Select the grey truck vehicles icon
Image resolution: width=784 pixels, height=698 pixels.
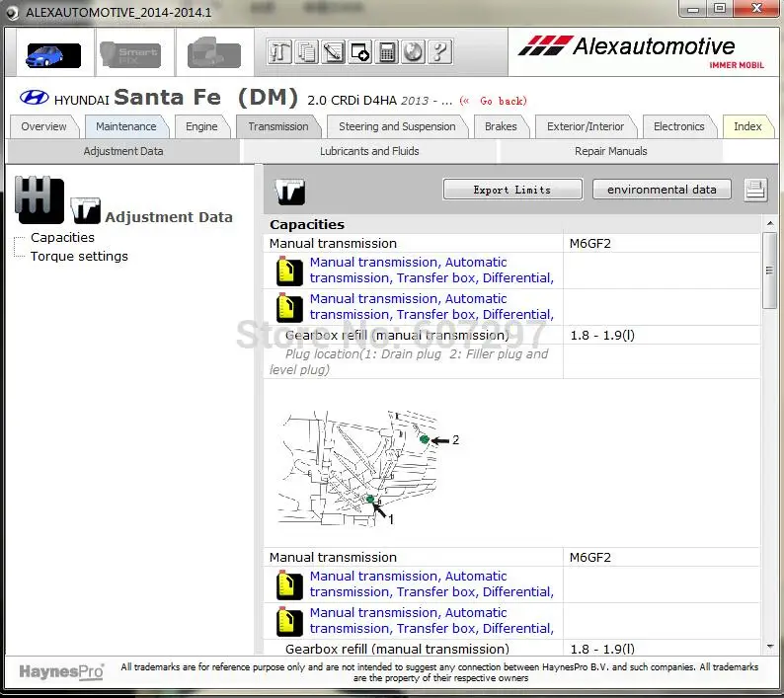213,52
